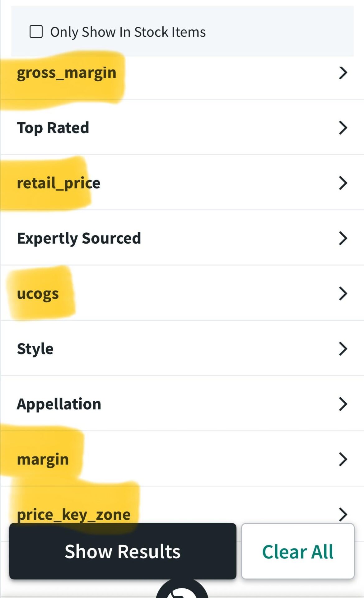Tap the dark circular icon at bottom
Image resolution: width=364 pixels, height=598 pixels.
pyautogui.click(x=182, y=591)
